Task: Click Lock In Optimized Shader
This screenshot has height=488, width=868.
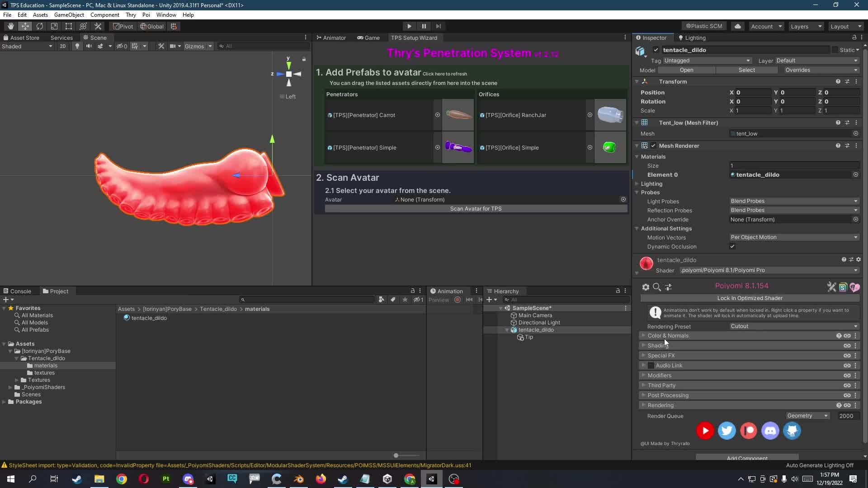Action: coord(750,298)
